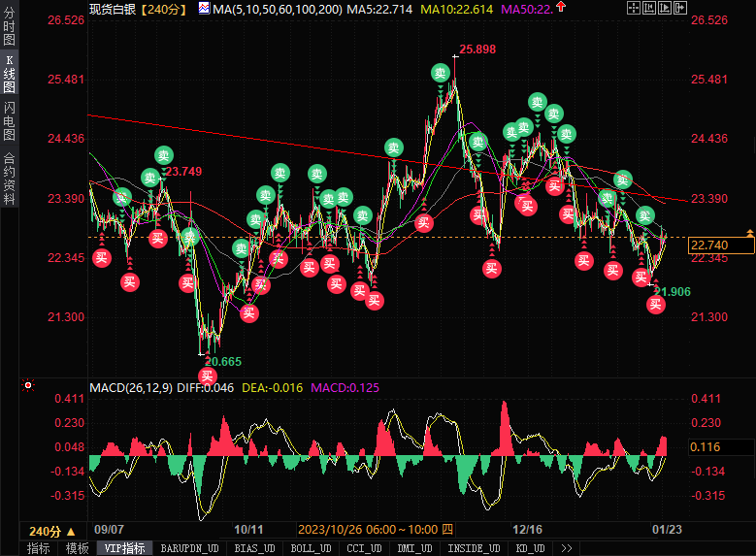Open the 240分 period selector
Image resolution: width=756 pixels, height=556 pixels.
pyautogui.click(x=52, y=532)
